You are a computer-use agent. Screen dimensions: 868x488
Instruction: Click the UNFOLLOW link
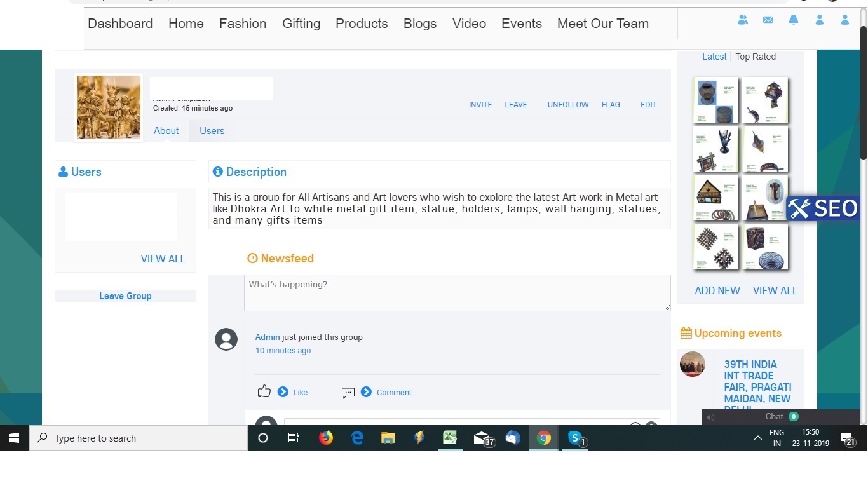[x=568, y=105]
